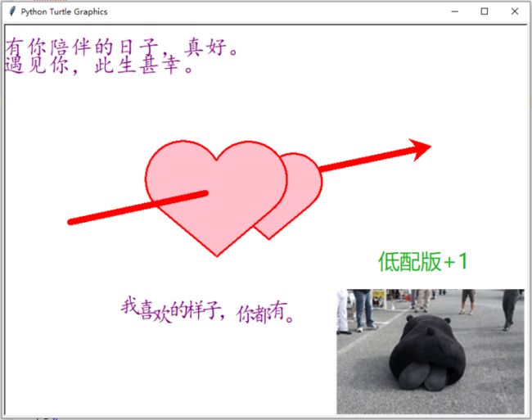Click the line '有你陪伴的日子，真好。'
The image size is (532, 420).
click(121, 47)
